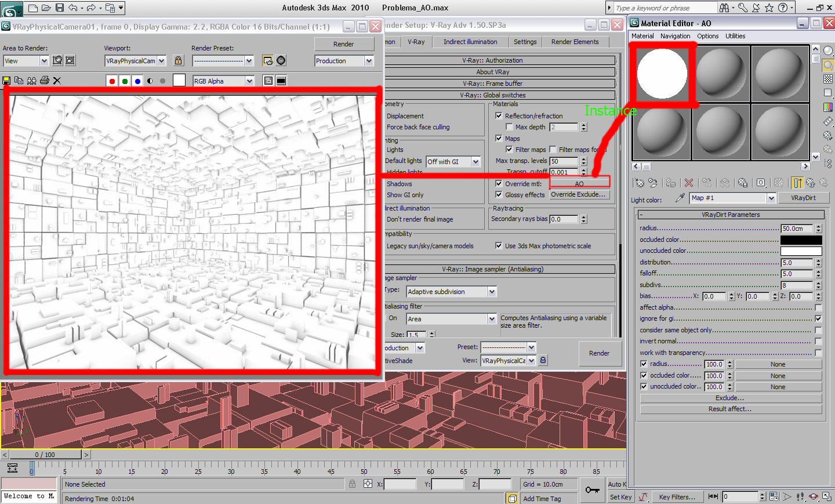Viewport: 835px width, 504px height.
Task: Switch to the Settings tab
Action: coord(525,42)
